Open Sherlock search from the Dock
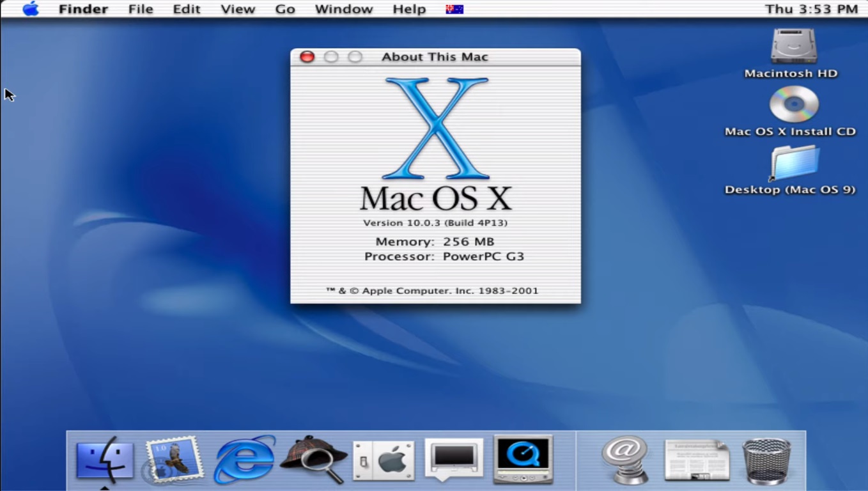868x491 pixels. (x=314, y=460)
